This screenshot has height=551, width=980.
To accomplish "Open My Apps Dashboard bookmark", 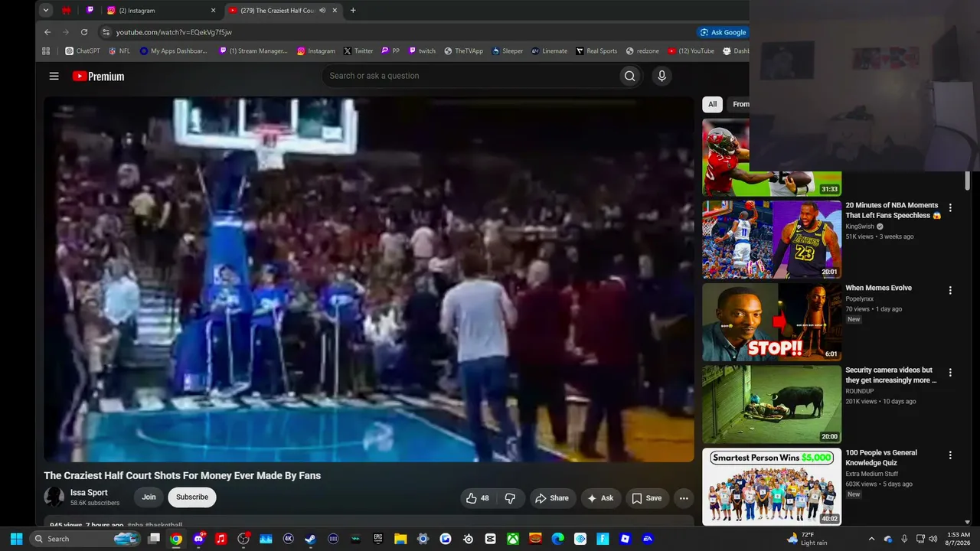I will point(174,51).
